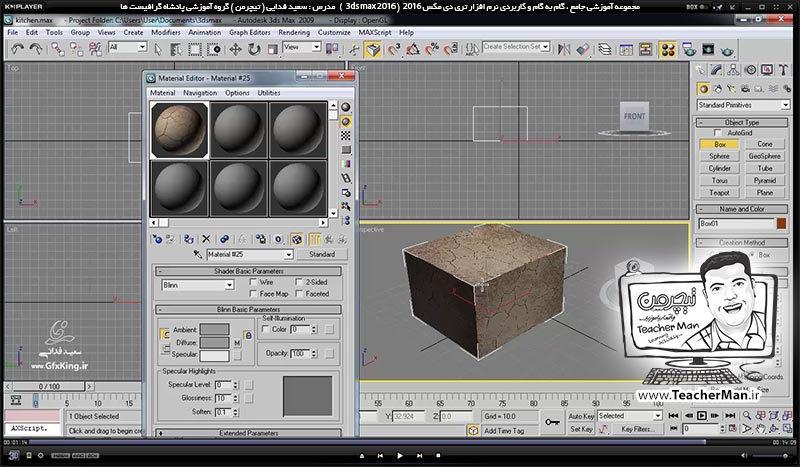Click the Standard material type button
Viewport: 800px width, 467px height.
322,254
